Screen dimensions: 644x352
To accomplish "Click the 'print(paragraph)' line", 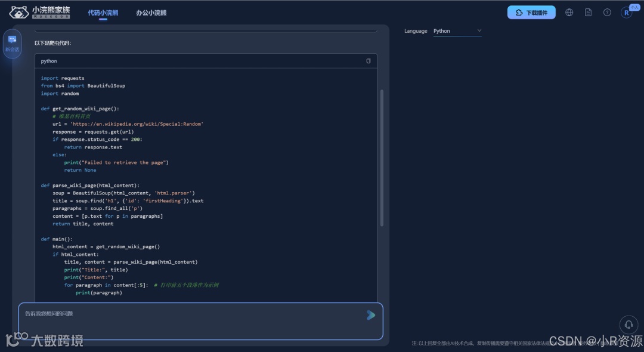I will (98, 293).
